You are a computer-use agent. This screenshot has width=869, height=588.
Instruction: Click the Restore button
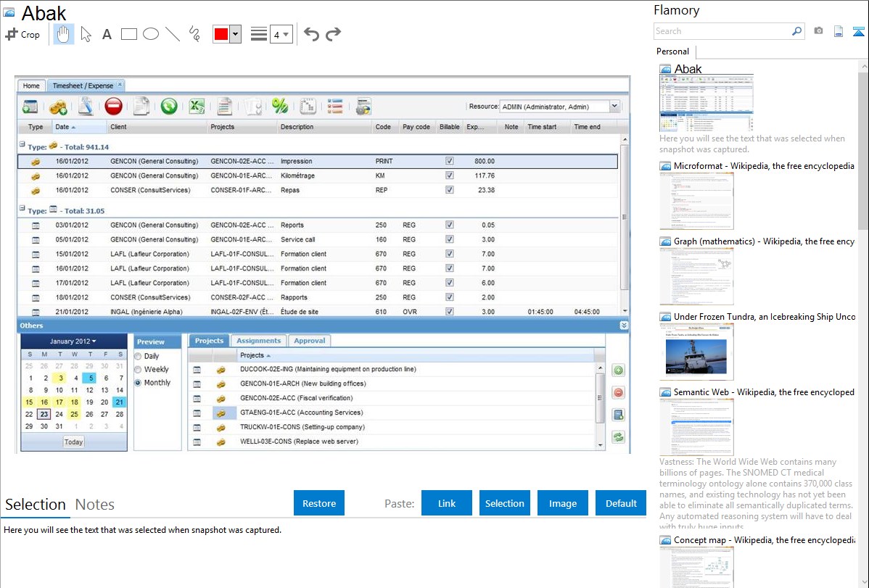(x=319, y=503)
